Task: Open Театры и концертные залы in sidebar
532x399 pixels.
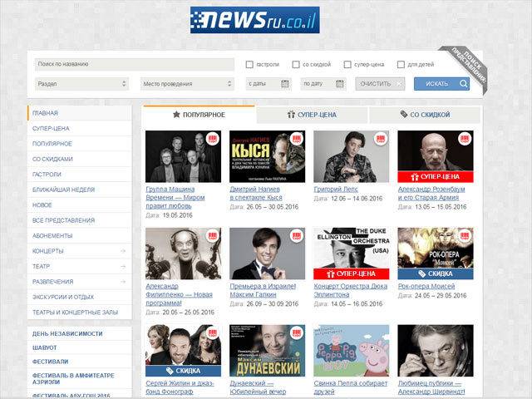Action: point(80,313)
